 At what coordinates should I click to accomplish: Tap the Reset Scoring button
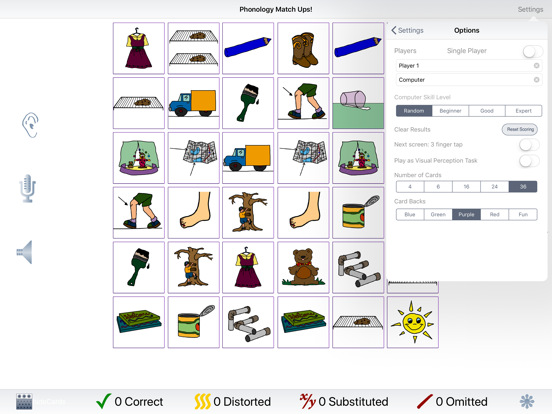[x=520, y=129]
